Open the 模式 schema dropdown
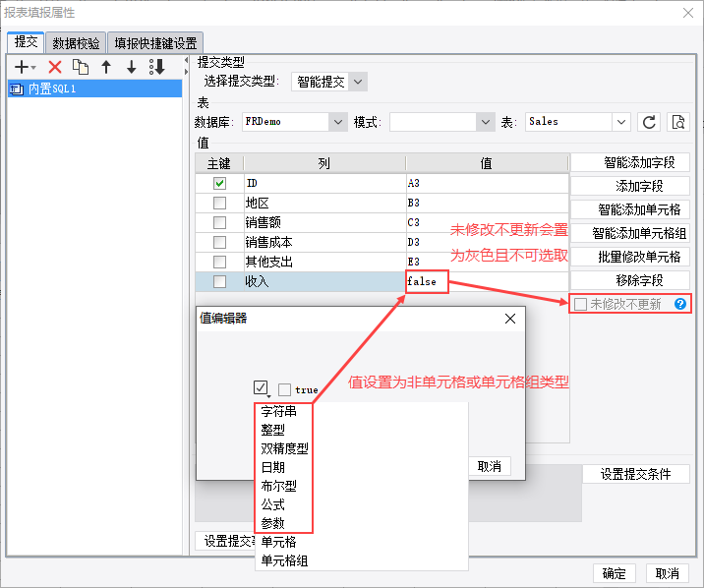The height and width of the screenshot is (588, 704). pos(486,122)
